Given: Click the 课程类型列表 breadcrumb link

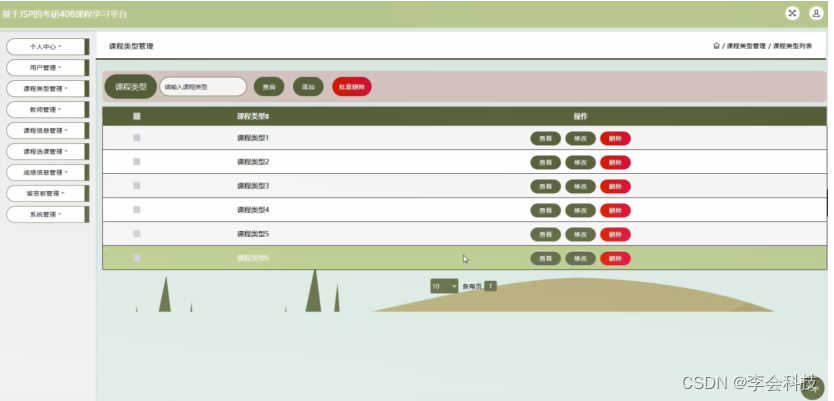Looking at the screenshot, I should pos(792,46).
